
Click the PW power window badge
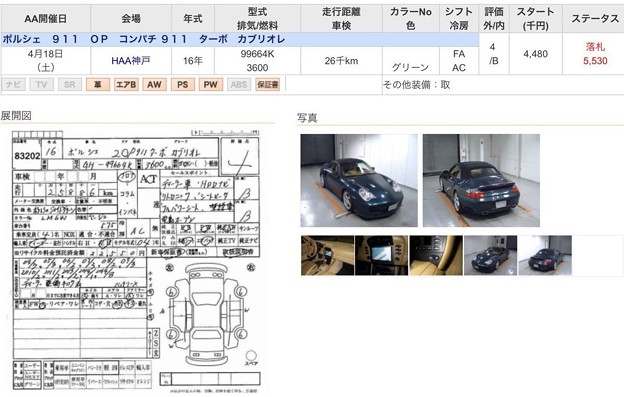(211, 84)
